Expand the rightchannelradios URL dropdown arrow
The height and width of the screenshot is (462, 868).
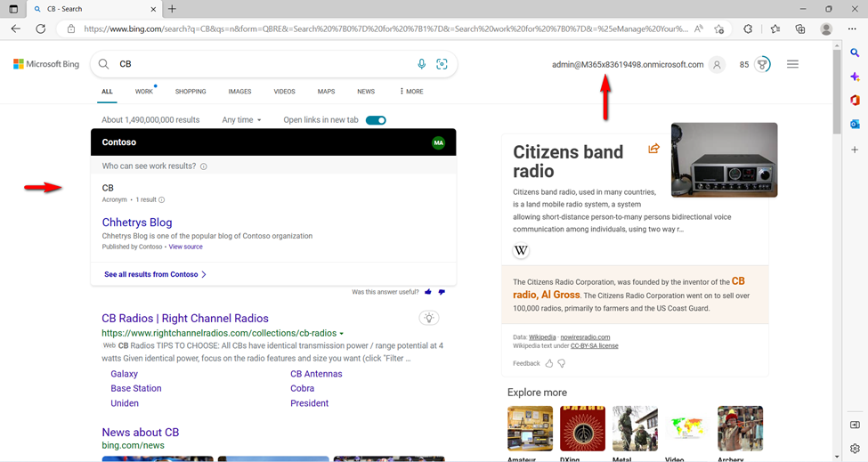coord(342,334)
